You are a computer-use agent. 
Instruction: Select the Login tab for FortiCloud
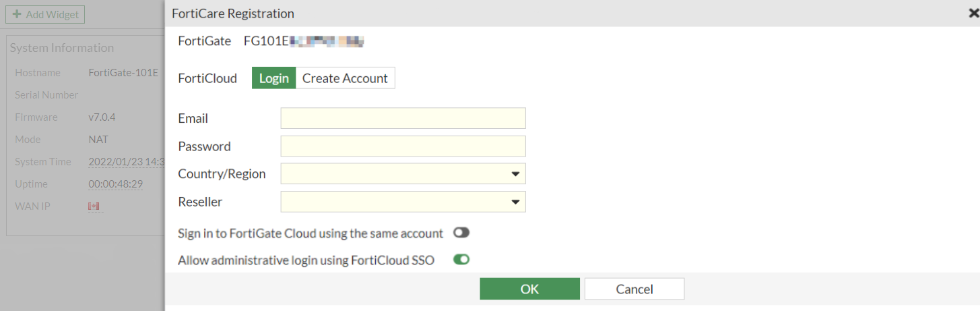(x=273, y=78)
